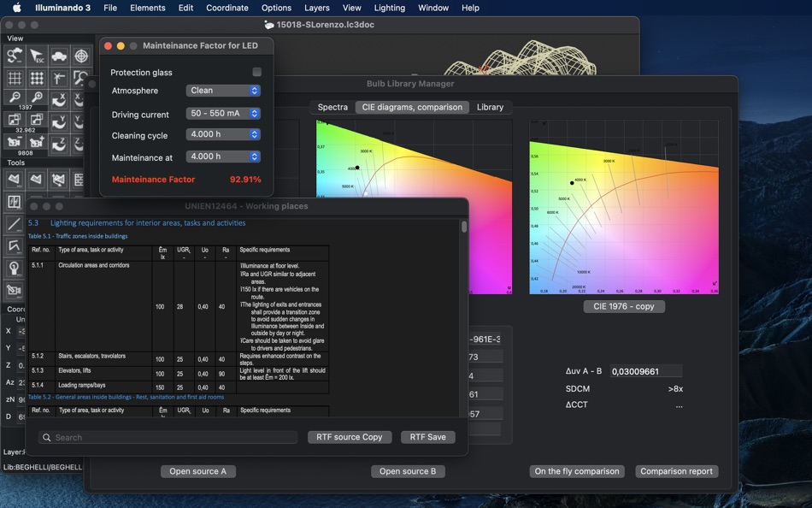Click the RTF source Copy button
This screenshot has width=812, height=508.
(350, 437)
